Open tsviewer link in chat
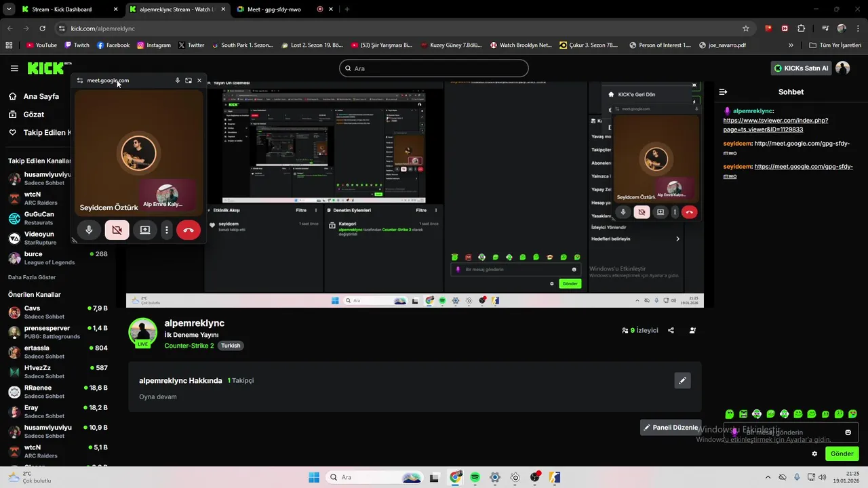The height and width of the screenshot is (488, 868). click(x=775, y=125)
